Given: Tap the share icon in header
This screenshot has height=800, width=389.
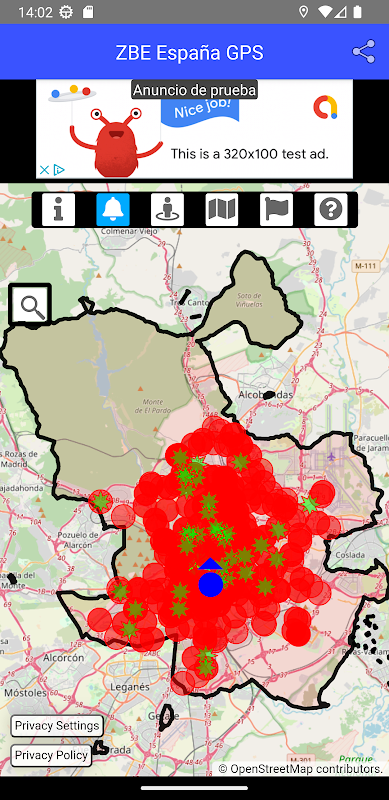Looking at the screenshot, I should (x=363, y=52).
